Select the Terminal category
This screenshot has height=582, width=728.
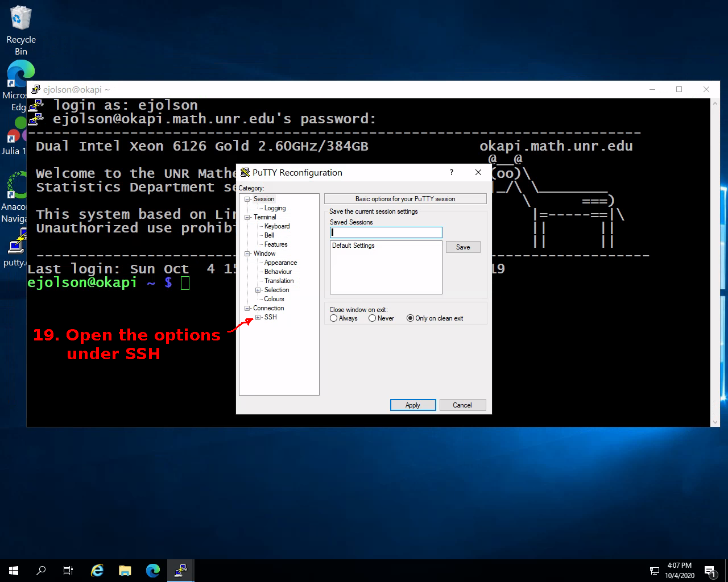pyautogui.click(x=265, y=217)
